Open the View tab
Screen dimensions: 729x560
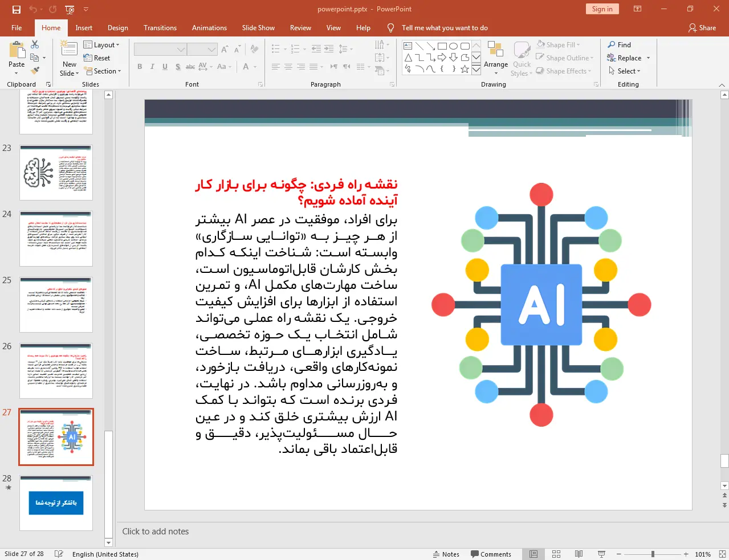pyautogui.click(x=333, y=28)
